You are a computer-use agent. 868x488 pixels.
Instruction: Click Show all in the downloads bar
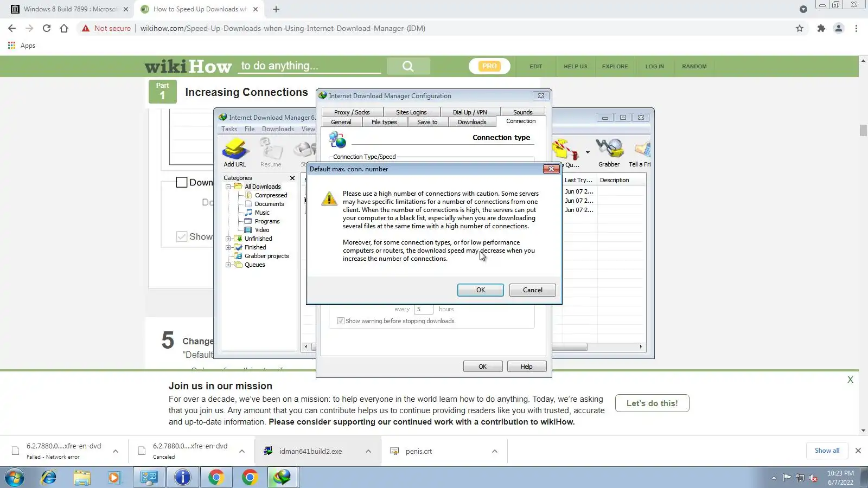click(x=827, y=451)
